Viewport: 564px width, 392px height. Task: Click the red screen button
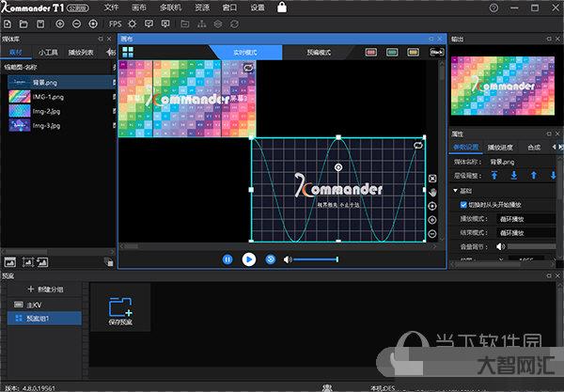coord(371,53)
